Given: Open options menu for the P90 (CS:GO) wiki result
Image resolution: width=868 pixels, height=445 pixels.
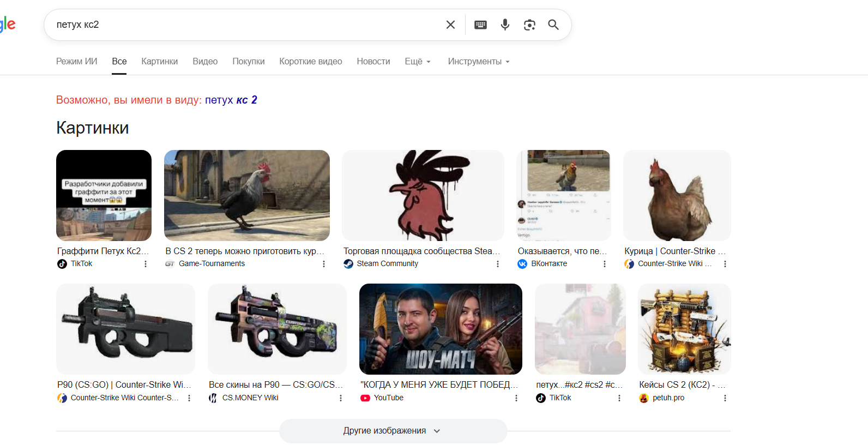Looking at the screenshot, I should (189, 398).
